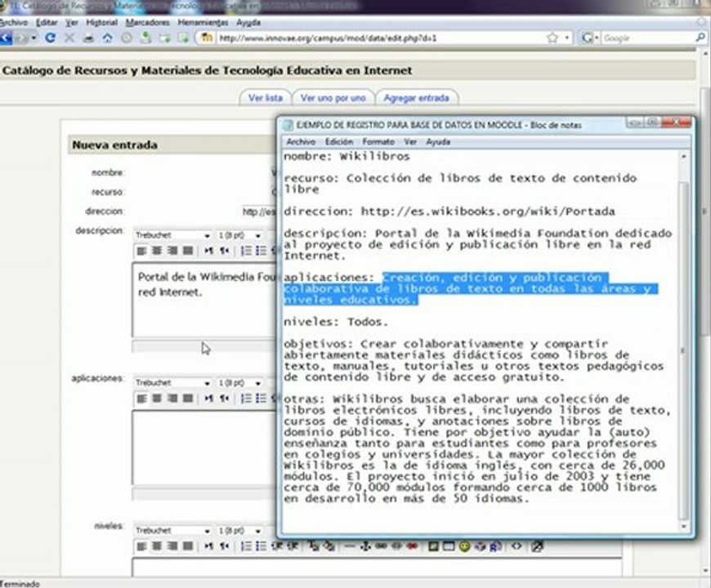Open Notepad Edición menu
711x588 pixels.
(338, 142)
